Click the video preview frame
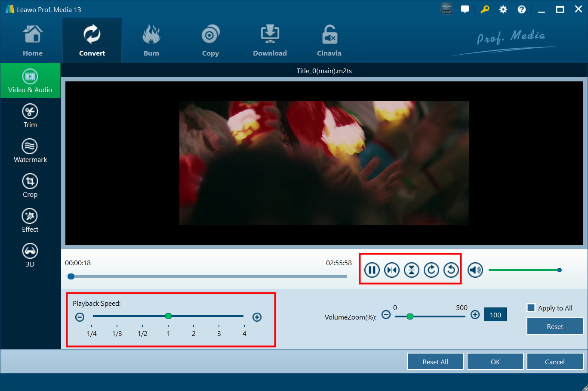 pos(324,163)
